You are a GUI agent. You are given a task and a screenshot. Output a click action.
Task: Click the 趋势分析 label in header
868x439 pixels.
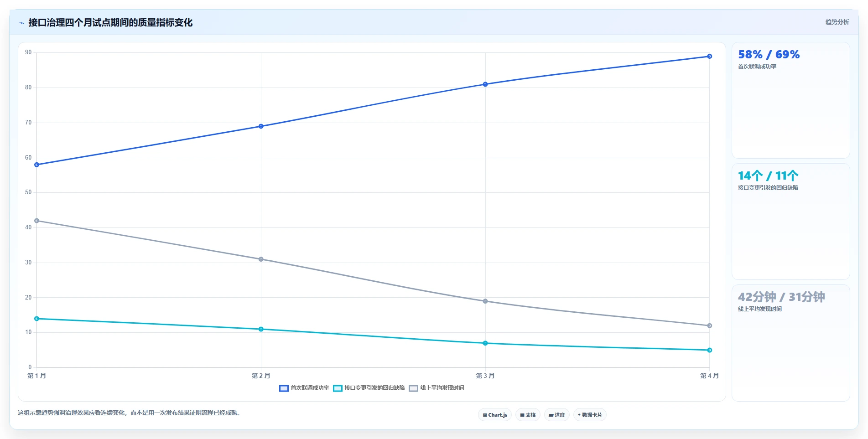(x=837, y=22)
